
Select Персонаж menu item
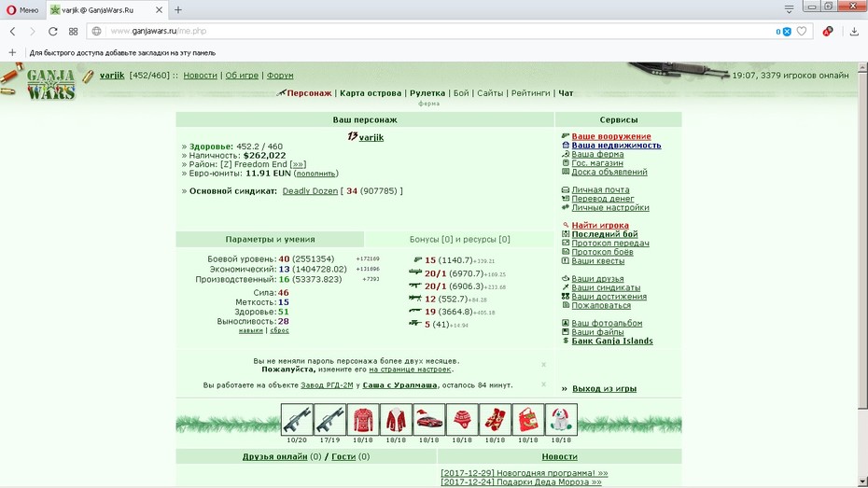(309, 93)
